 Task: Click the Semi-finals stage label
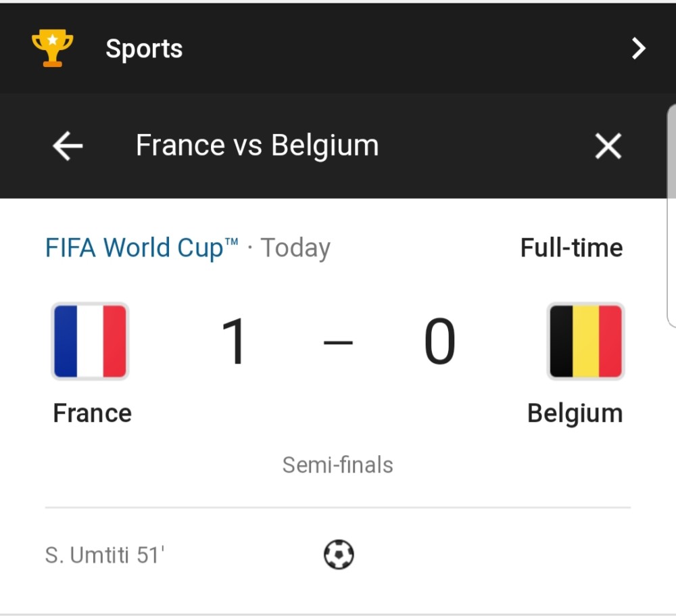337,465
